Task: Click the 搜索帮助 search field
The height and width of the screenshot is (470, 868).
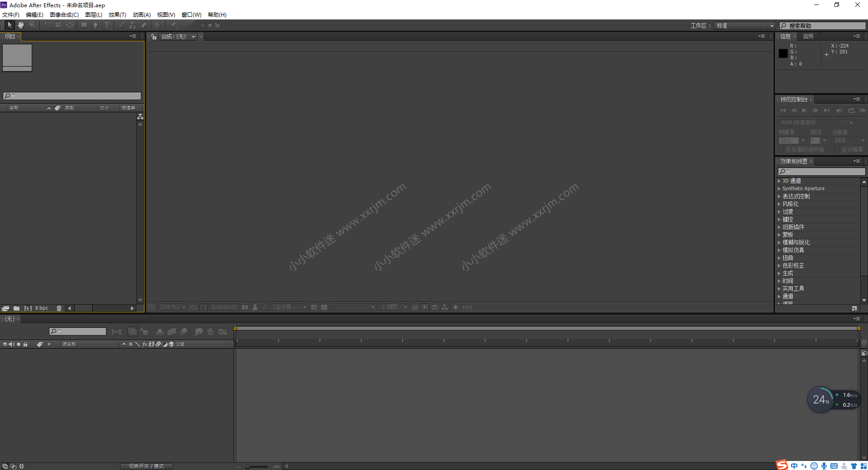Action: [823, 26]
